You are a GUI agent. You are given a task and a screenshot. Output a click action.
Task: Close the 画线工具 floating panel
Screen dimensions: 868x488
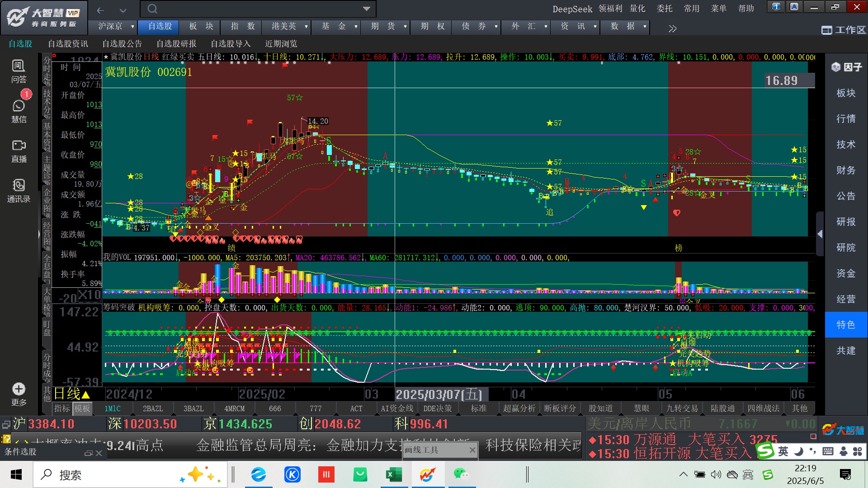pos(472,450)
